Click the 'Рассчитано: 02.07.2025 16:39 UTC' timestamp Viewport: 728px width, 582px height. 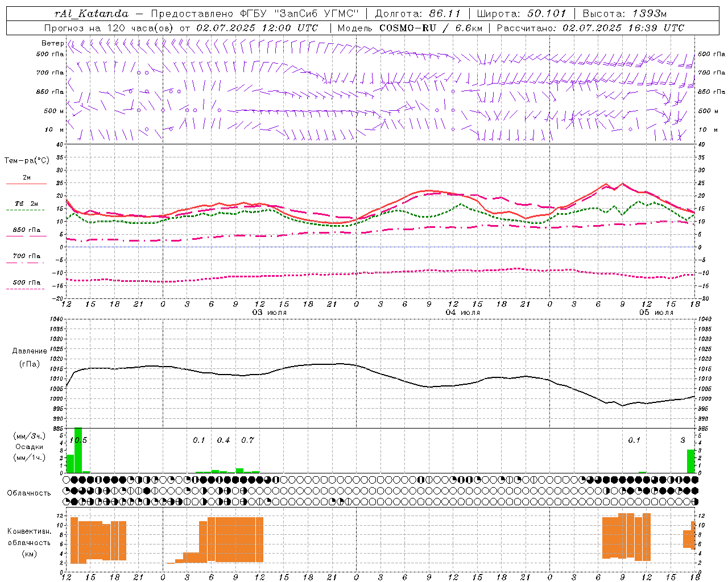click(590, 28)
